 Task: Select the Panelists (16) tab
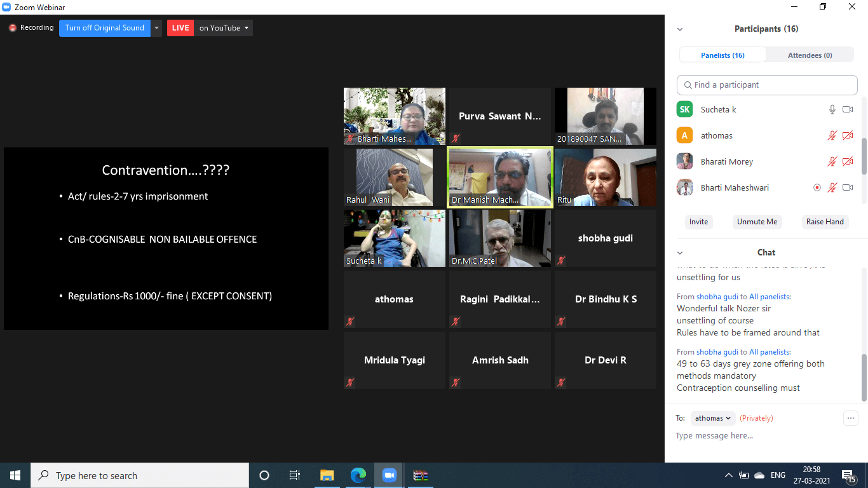click(x=722, y=55)
